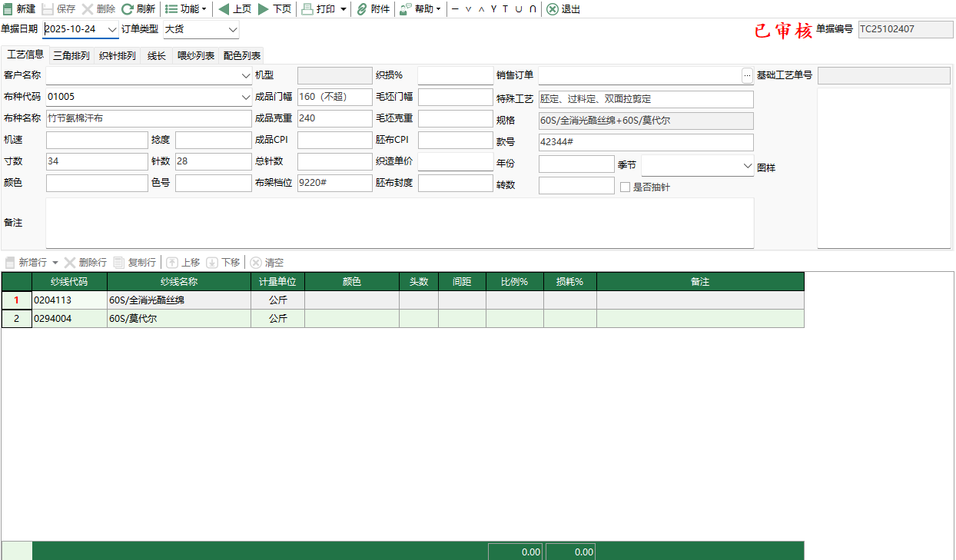Open the 订单类型 dropdown

[x=233, y=29]
